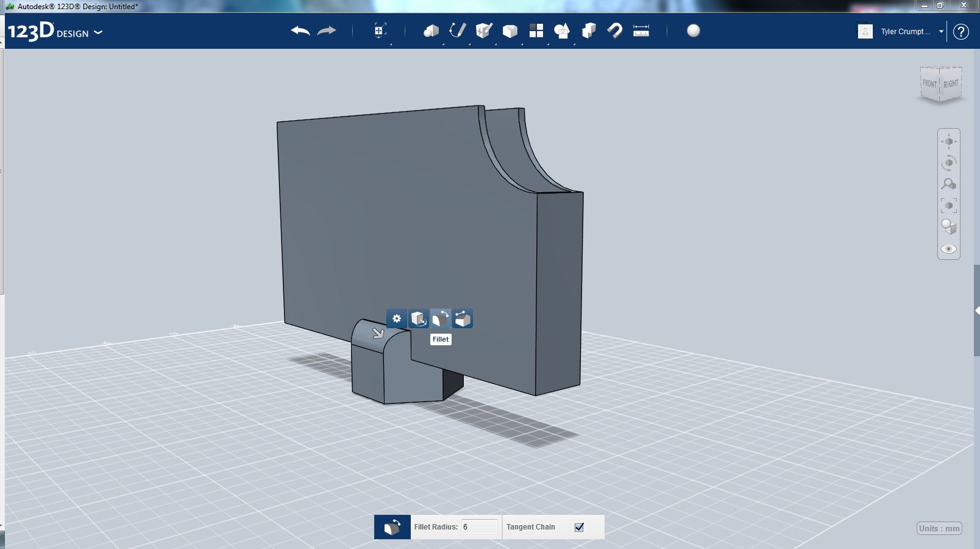The image size is (980, 549).
Task: Open the Pattern tool
Action: pyautogui.click(x=536, y=30)
